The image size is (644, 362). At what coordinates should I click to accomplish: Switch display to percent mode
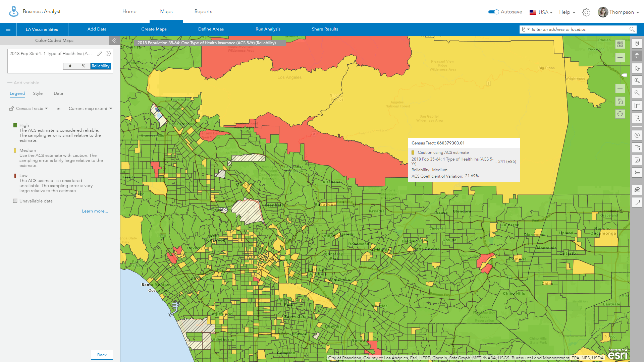84,66
